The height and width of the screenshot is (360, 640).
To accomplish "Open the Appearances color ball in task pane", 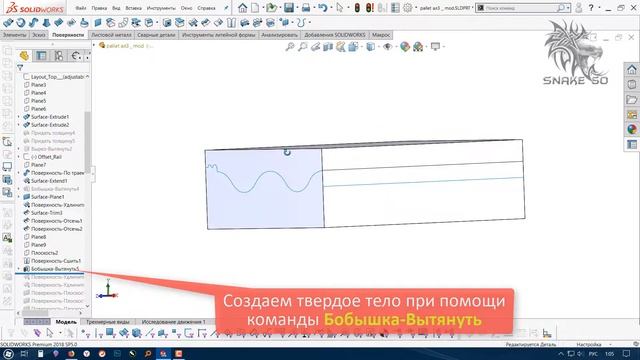I will 632,129.
